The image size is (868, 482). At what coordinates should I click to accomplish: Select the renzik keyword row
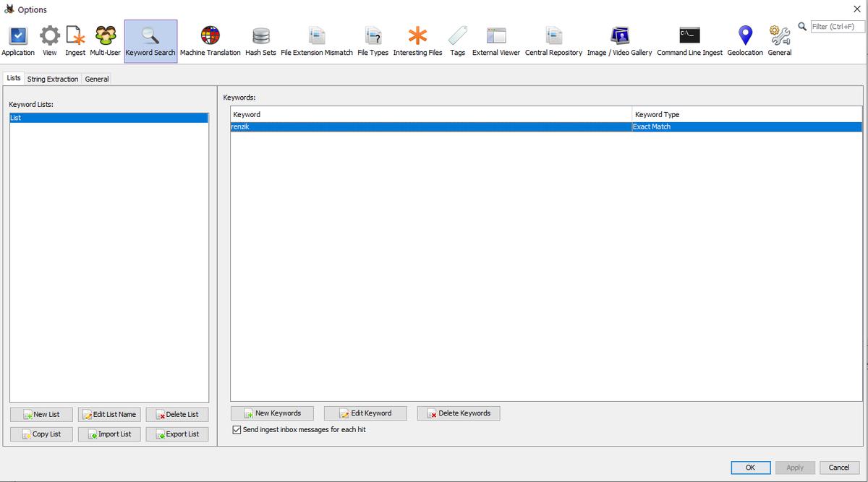tap(430, 126)
